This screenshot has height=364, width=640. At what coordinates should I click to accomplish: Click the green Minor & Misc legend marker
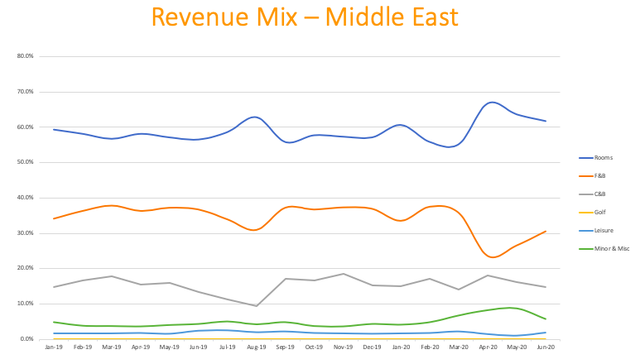585,249
